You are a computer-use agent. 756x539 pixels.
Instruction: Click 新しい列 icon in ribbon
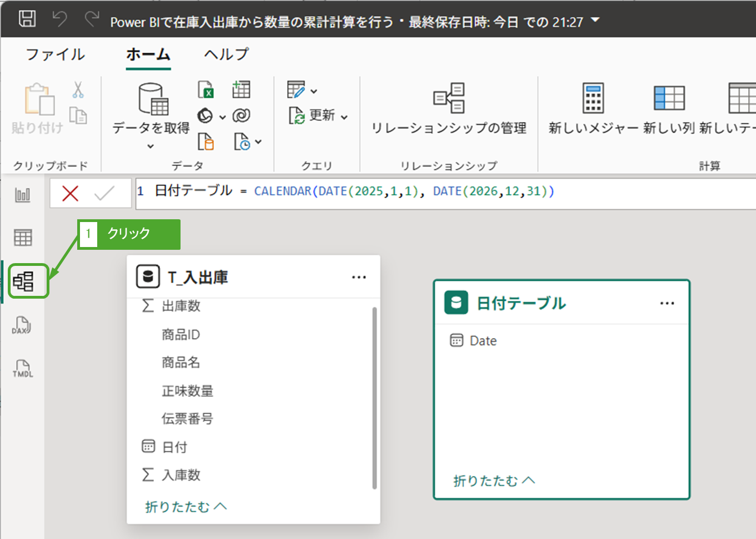[x=669, y=98]
